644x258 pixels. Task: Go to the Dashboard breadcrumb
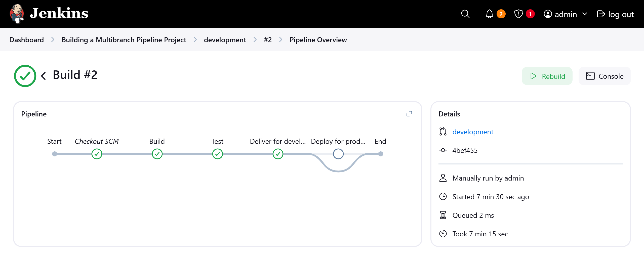point(27,40)
